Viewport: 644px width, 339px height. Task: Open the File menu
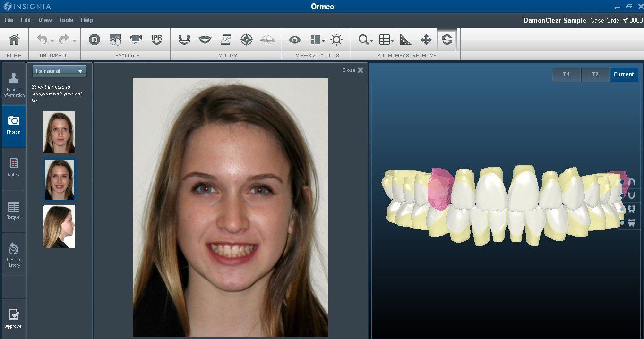click(9, 20)
